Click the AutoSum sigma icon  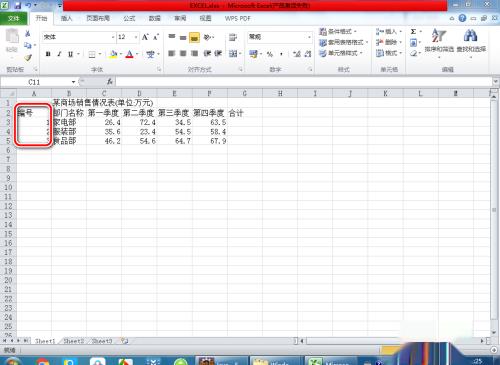[413, 32]
